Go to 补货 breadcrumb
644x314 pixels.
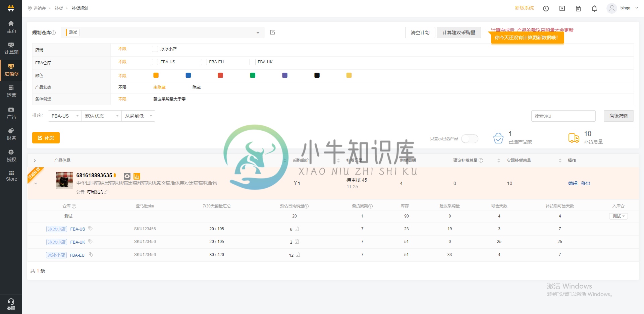click(59, 8)
